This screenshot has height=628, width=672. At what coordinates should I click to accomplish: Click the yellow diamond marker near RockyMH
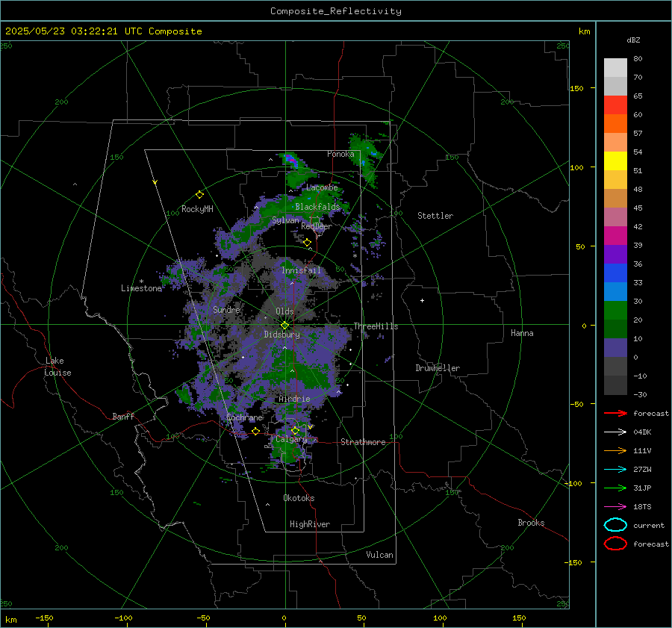pos(199,195)
